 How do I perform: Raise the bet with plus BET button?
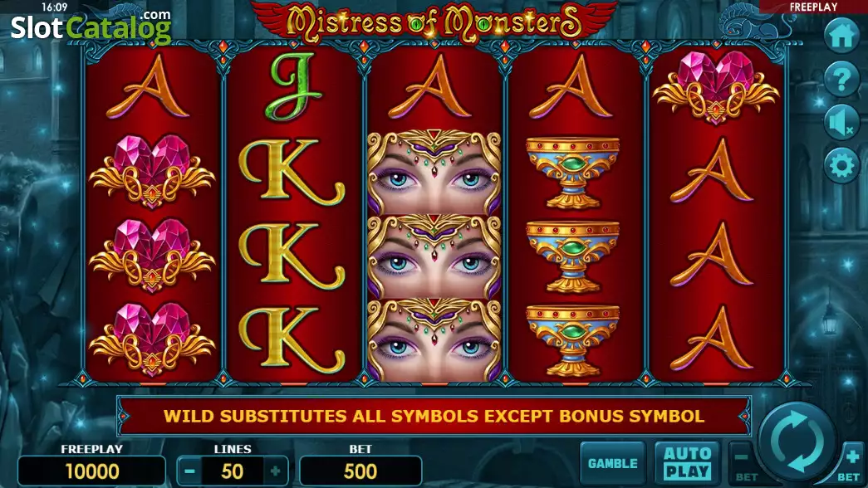pos(851,464)
